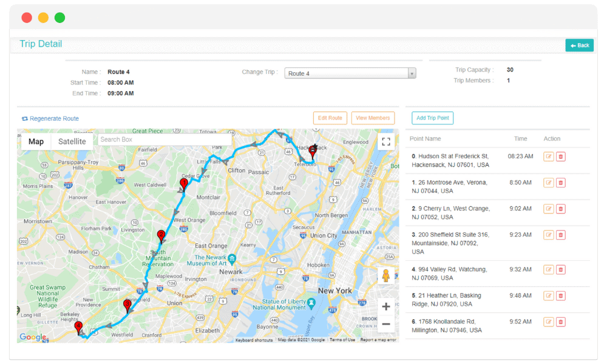The image size is (607, 364).
Task: Select 26 Montrose Ave, Verona address text
Action: click(449, 186)
